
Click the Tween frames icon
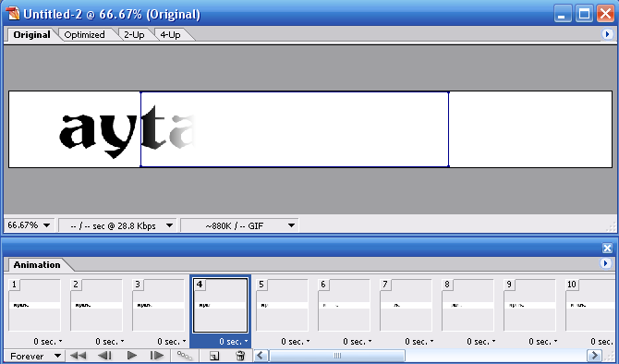[x=185, y=356]
